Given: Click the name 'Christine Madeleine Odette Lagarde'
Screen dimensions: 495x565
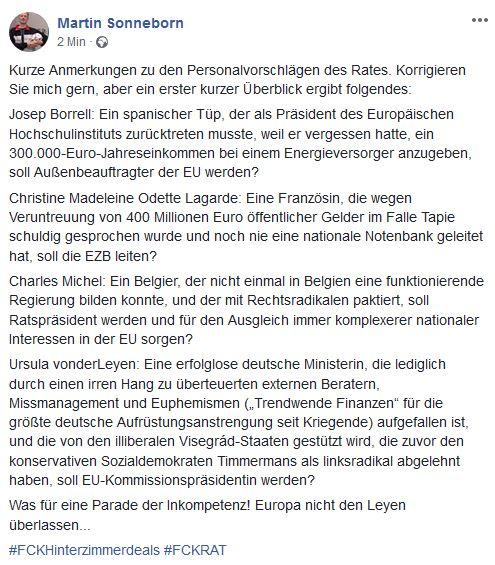Looking at the screenshot, I should click(x=124, y=198).
